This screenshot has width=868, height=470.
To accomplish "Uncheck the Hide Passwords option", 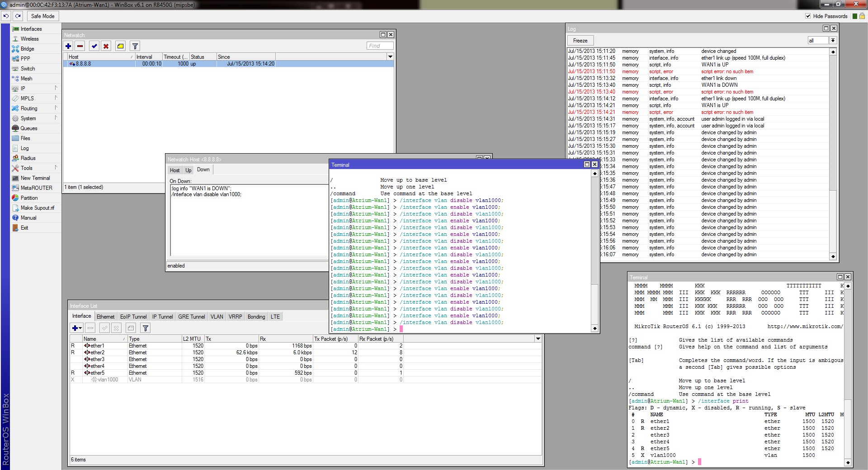I will (808, 16).
